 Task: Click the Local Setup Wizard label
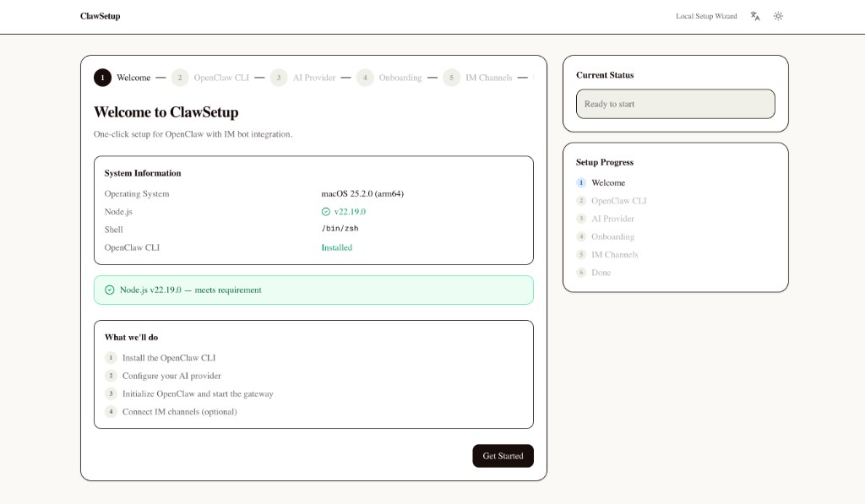pos(706,16)
